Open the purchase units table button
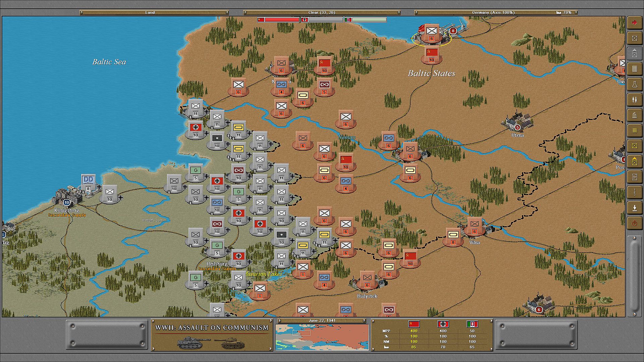 (634, 69)
